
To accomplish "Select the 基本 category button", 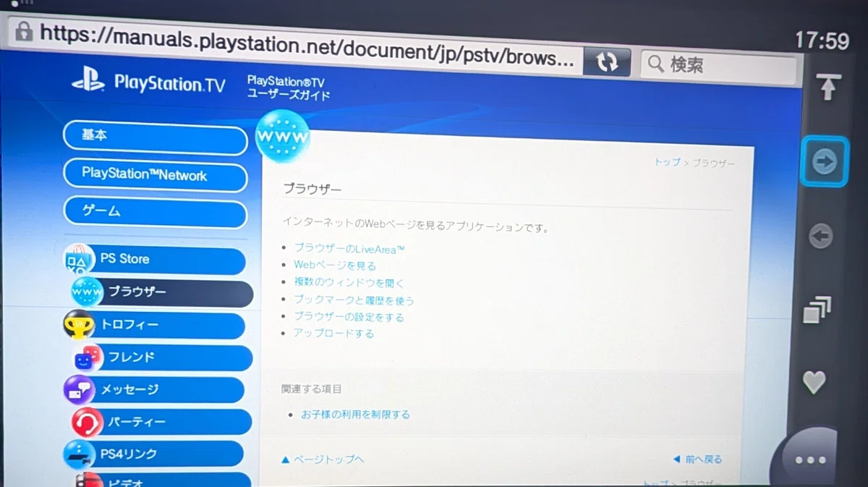I will tap(156, 139).
